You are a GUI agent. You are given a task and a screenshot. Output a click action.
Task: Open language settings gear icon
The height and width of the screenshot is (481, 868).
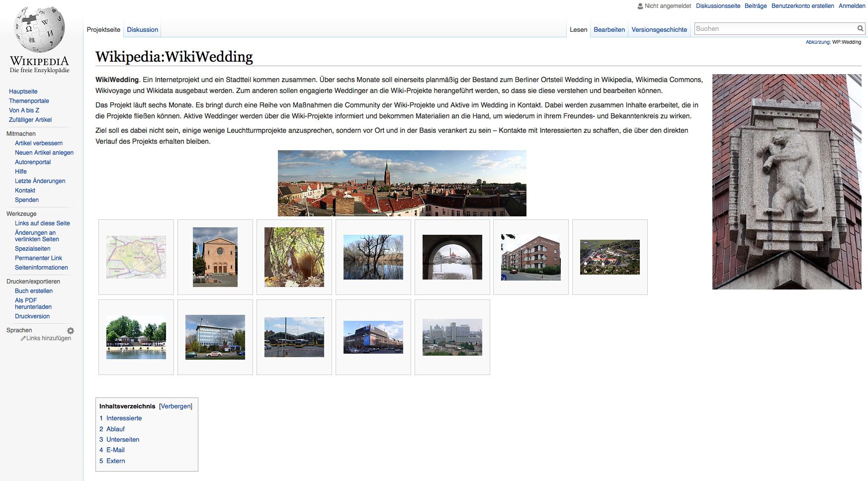(71, 331)
